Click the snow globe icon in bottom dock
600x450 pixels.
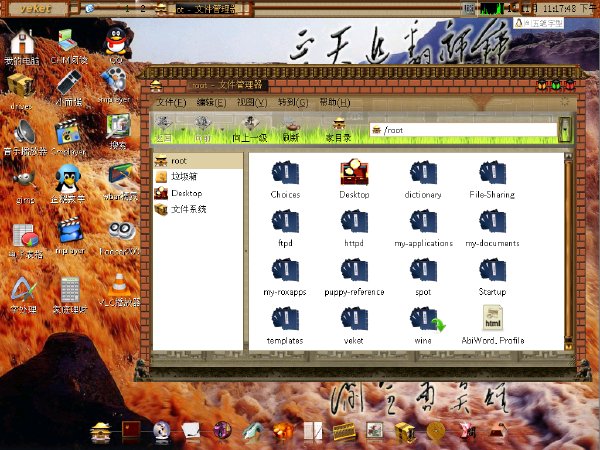tap(161, 431)
